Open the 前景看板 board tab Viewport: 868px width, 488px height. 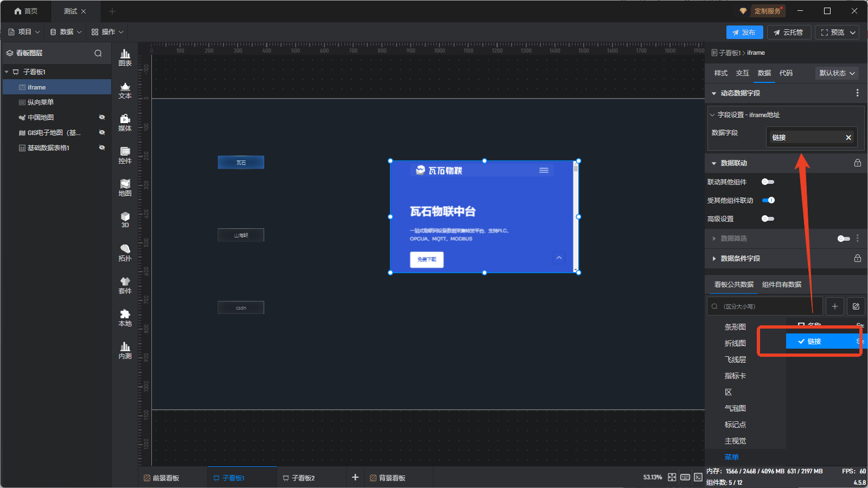click(161, 478)
